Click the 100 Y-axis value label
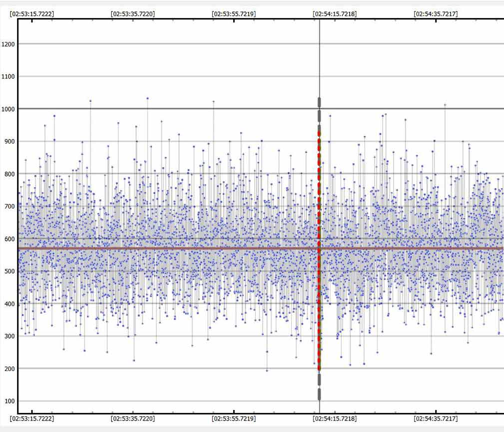 click(x=7, y=401)
